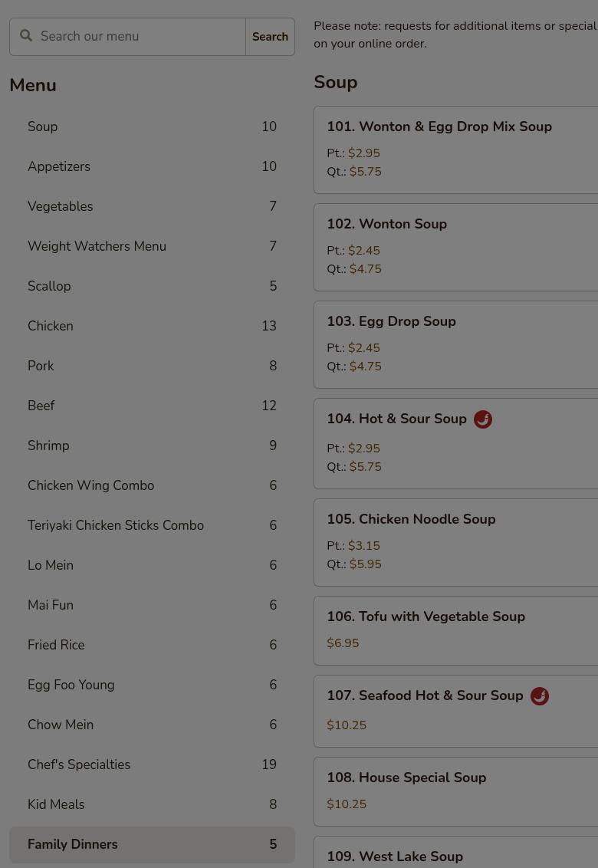The height and width of the screenshot is (868, 598).
Task: Open the Egg Foo Young category
Action: coord(152,685)
